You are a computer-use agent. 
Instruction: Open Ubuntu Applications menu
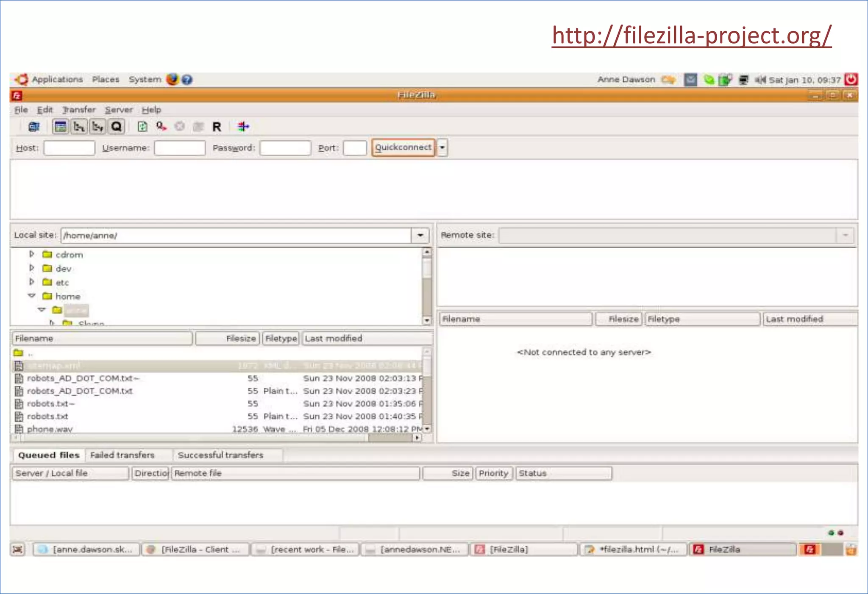click(57, 80)
